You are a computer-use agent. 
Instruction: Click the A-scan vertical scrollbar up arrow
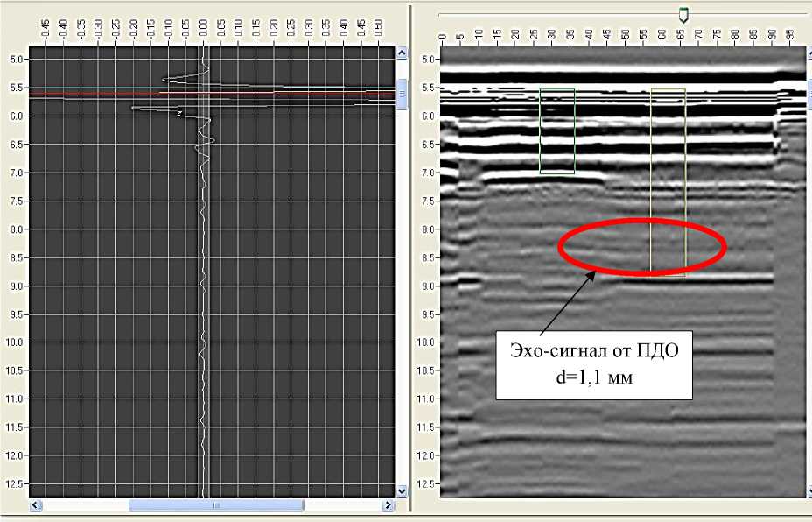(x=402, y=53)
